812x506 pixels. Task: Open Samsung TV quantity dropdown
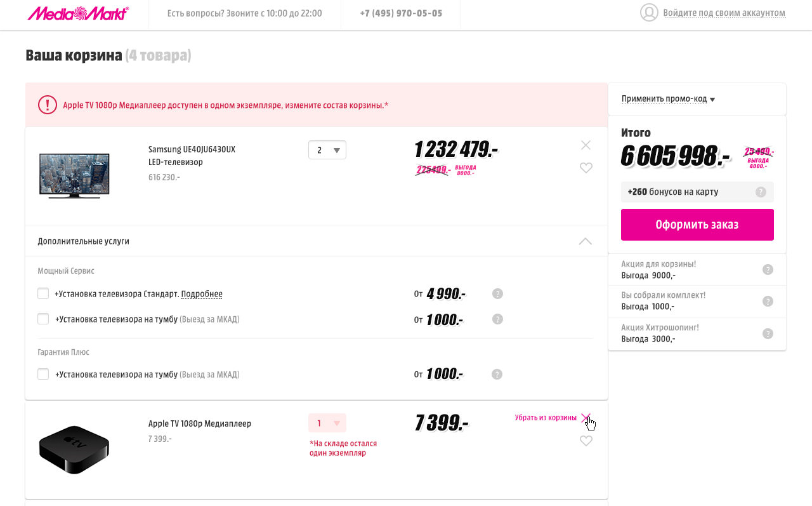click(x=327, y=150)
